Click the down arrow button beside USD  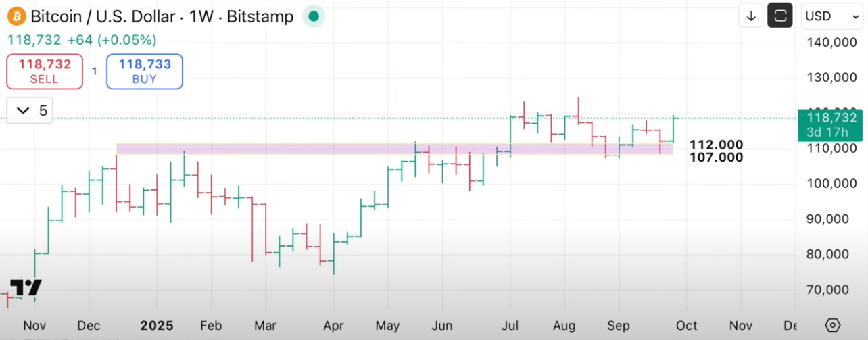[750, 16]
